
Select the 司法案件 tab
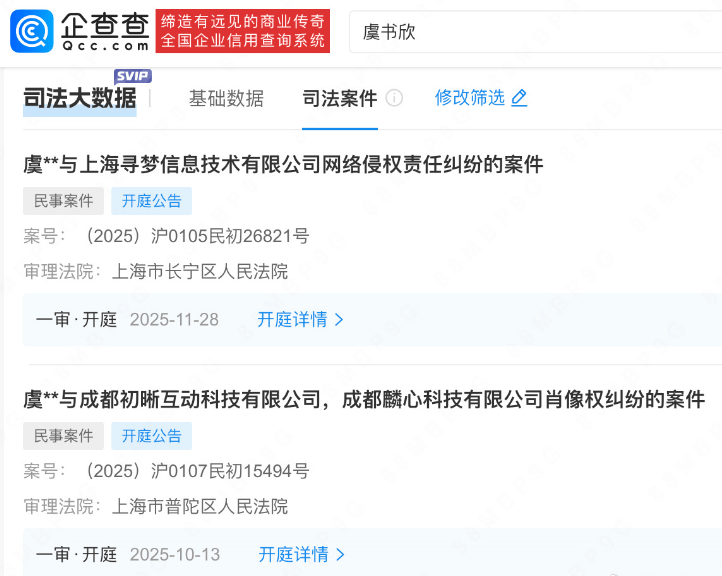(340, 98)
